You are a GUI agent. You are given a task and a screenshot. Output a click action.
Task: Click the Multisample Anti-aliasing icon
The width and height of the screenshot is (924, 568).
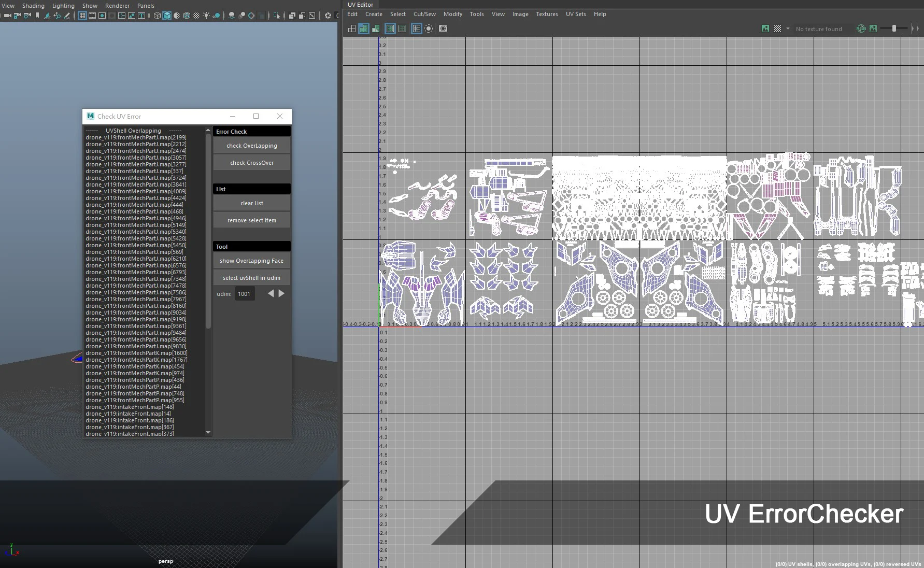point(251,16)
